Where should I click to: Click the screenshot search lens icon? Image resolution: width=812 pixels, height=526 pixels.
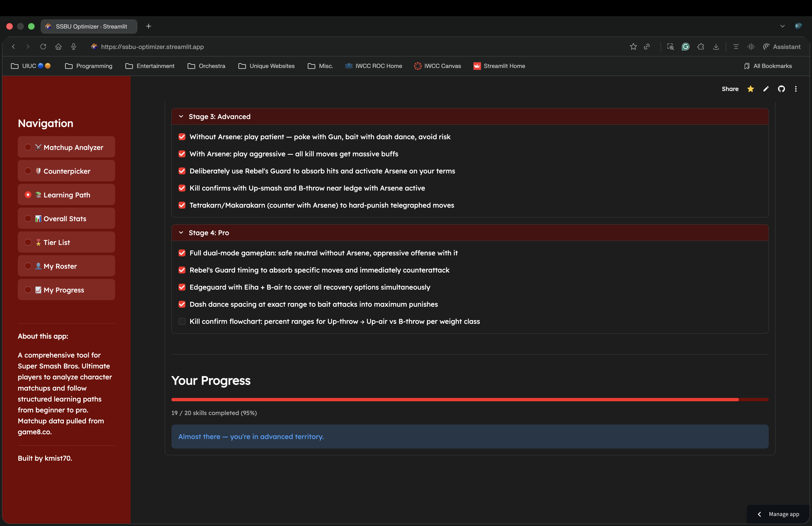coord(670,47)
